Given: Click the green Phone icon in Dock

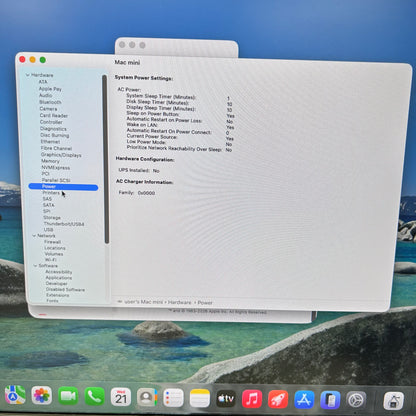Looking at the screenshot, I should (94, 396).
